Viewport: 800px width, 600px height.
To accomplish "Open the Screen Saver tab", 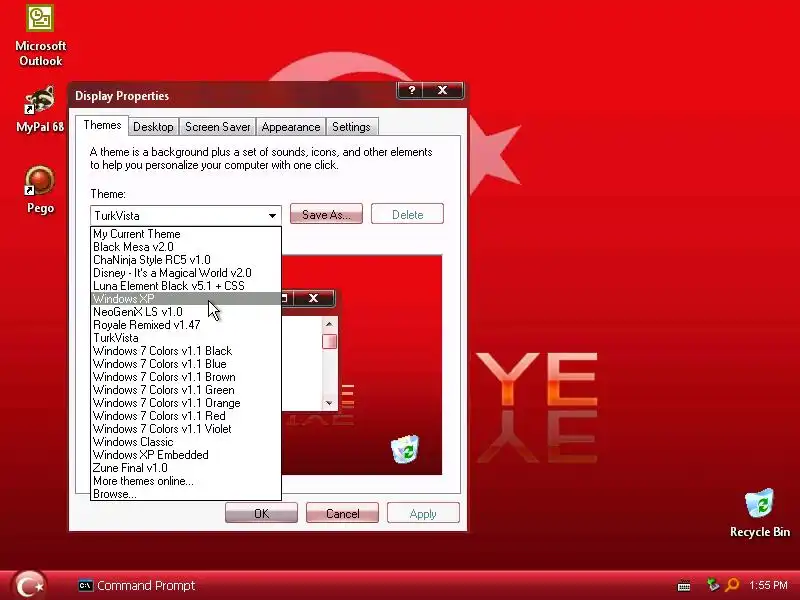I will coord(217,127).
